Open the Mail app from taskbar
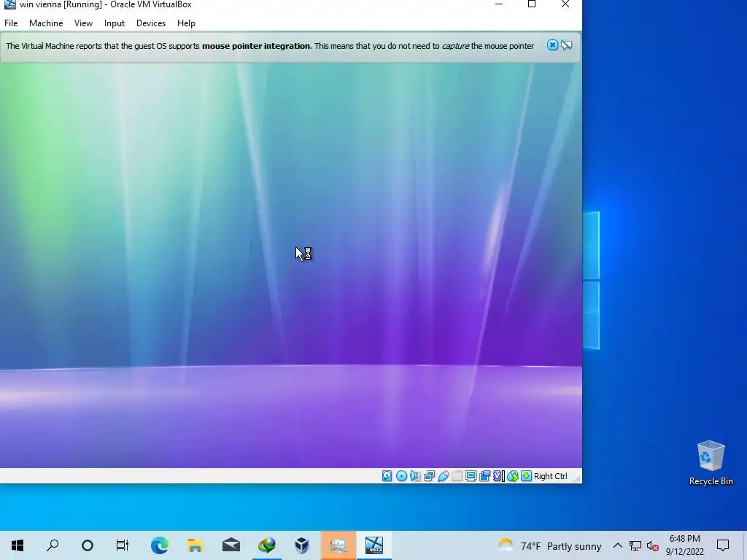 point(231,545)
